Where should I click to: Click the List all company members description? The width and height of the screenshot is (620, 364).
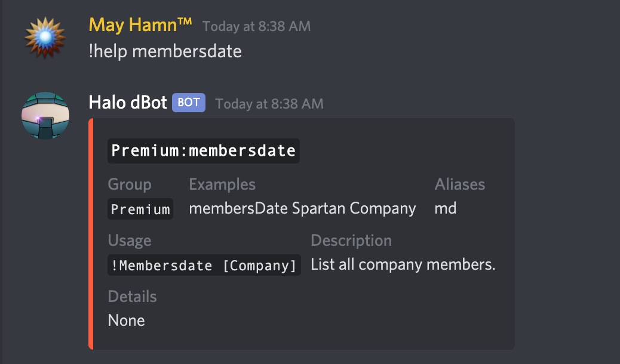pyautogui.click(x=403, y=264)
